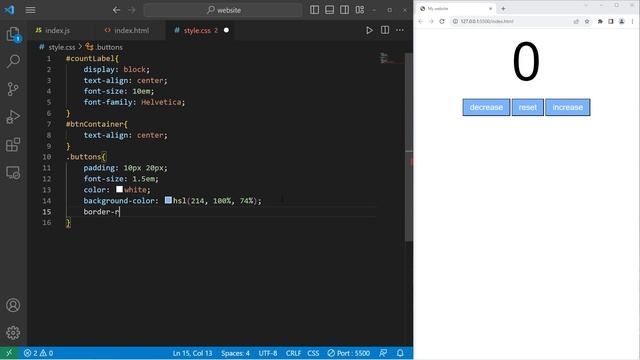Toggle the bottom panel layout icon

[x=329, y=10]
